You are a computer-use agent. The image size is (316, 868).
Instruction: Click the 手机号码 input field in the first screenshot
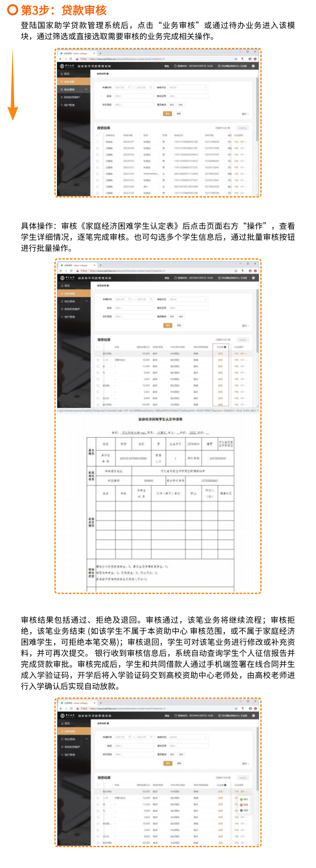(133, 105)
